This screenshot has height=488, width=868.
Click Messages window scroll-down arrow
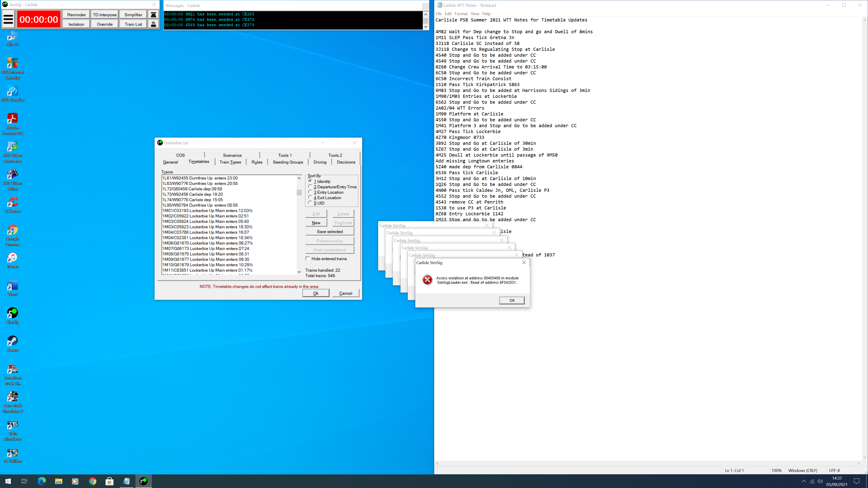(x=426, y=27)
